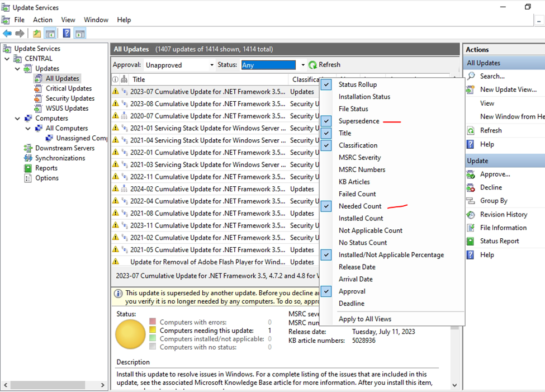Click the Approve icon in Actions pane
Viewport: 545px width, 392px height.
[x=471, y=174]
